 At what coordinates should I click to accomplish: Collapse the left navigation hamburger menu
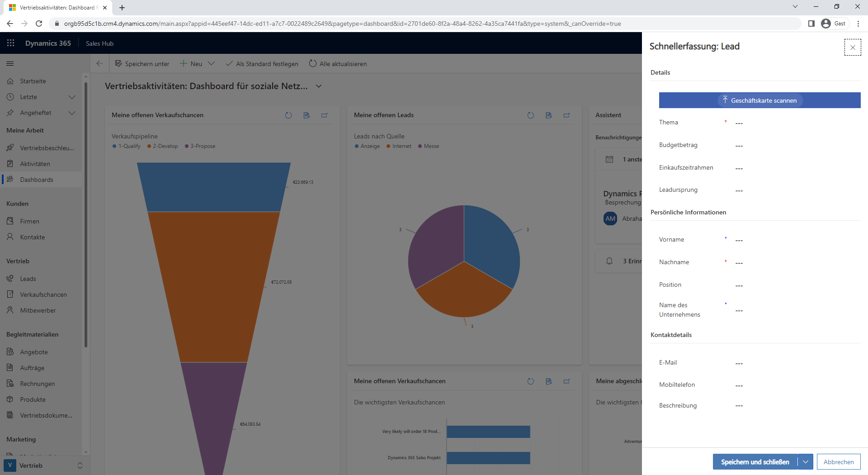click(x=10, y=64)
